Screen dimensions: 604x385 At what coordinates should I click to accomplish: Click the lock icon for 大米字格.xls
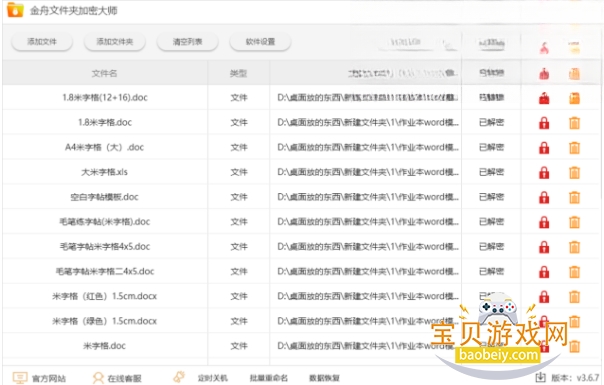coord(544,173)
